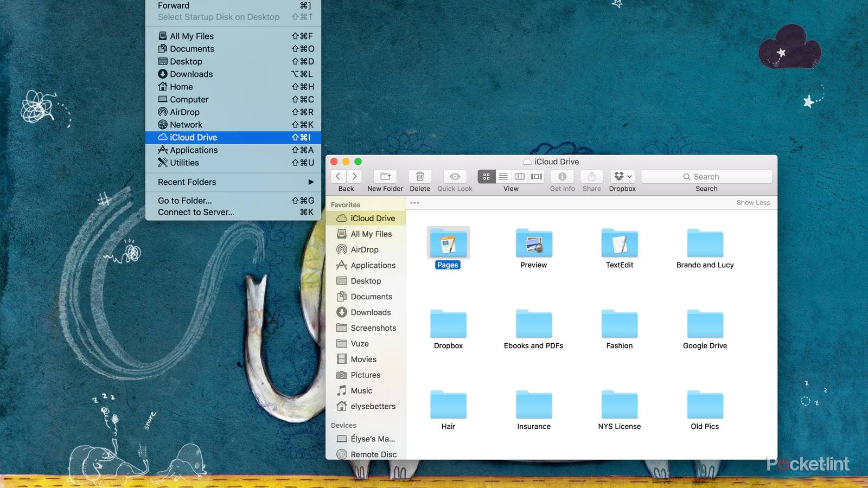Select AirDrop in Finder sidebar

pyautogui.click(x=365, y=249)
